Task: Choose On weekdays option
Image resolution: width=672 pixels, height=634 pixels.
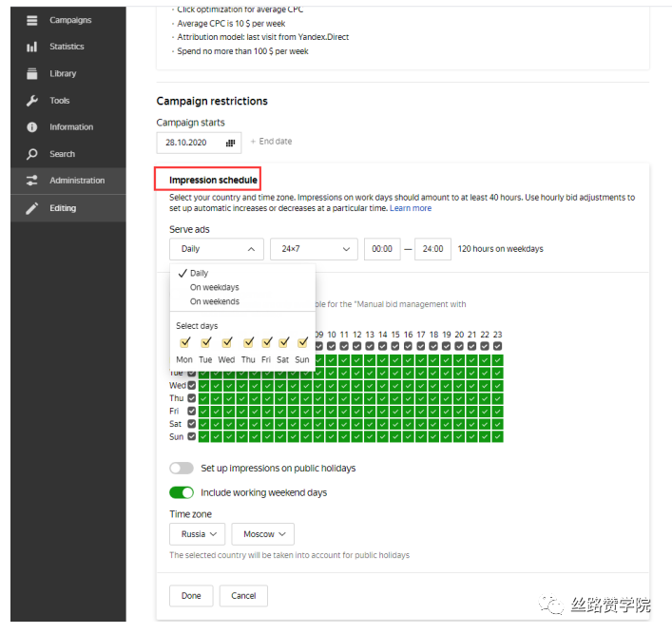Action: click(214, 287)
